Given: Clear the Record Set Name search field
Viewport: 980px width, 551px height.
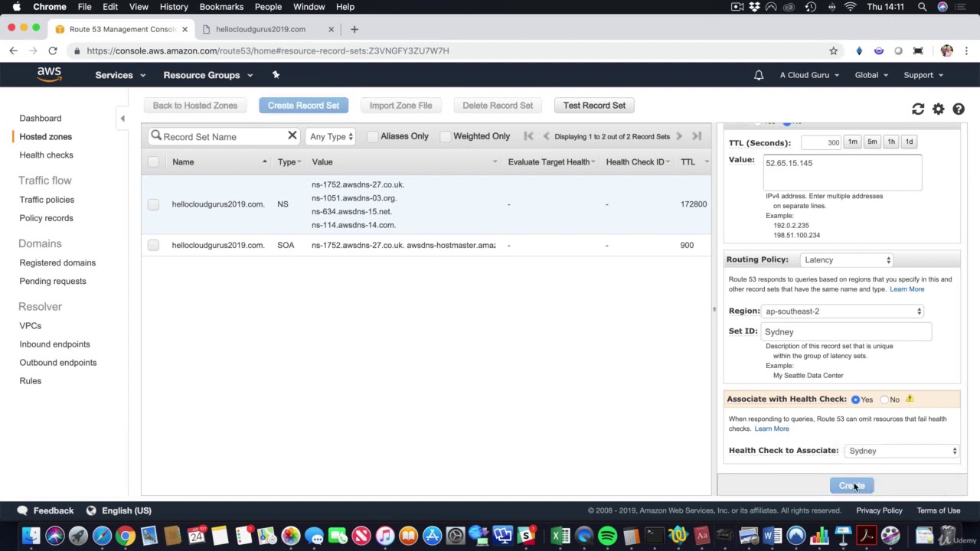Looking at the screenshot, I should click(292, 136).
